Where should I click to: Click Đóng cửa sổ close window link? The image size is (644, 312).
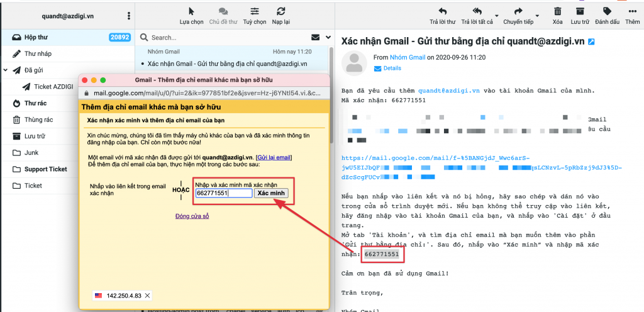click(x=192, y=216)
